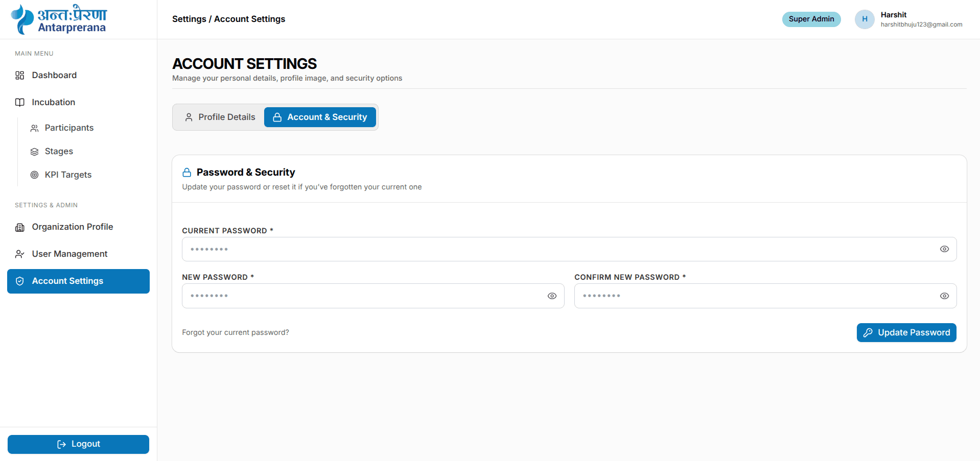This screenshot has height=461, width=980.
Task: Toggle visibility of confirm new password
Action: click(x=944, y=296)
